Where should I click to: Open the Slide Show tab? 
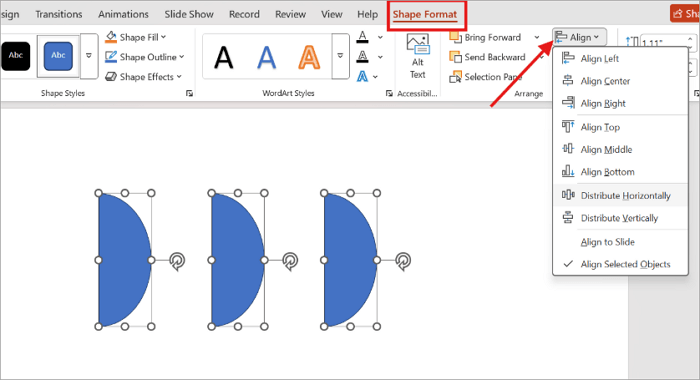pyautogui.click(x=189, y=14)
